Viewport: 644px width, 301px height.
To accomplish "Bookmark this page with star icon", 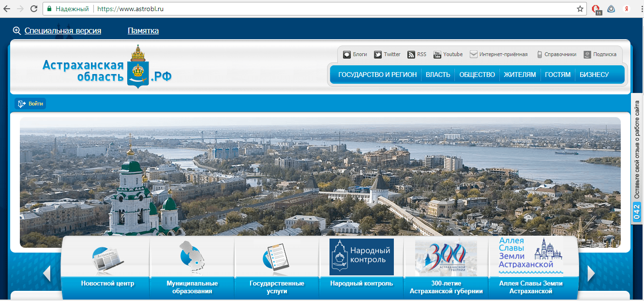I will point(580,9).
